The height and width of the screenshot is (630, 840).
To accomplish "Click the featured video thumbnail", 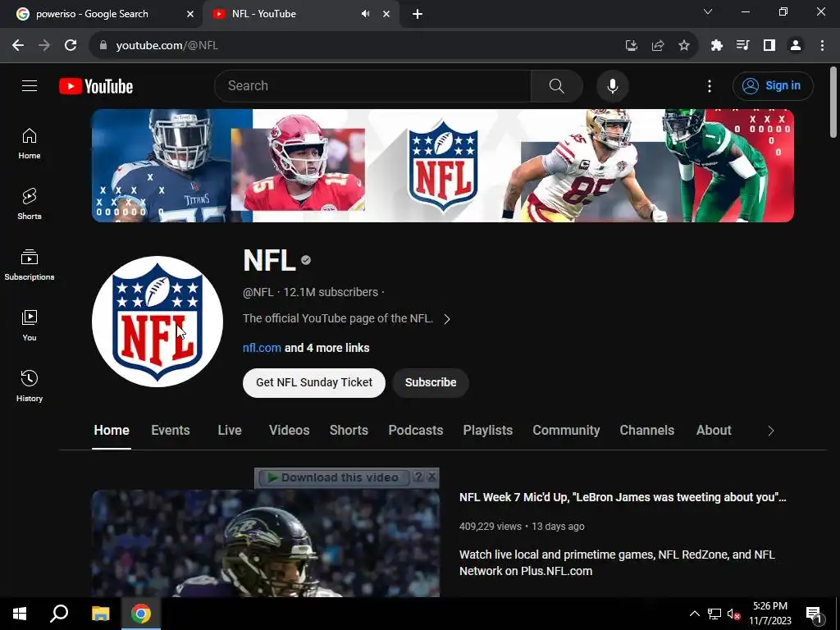I will 266,544.
